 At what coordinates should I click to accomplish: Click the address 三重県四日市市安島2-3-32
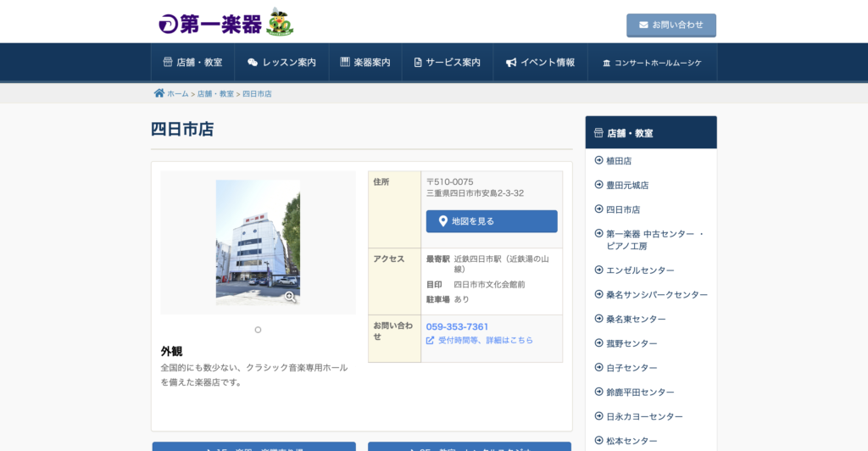(x=475, y=193)
